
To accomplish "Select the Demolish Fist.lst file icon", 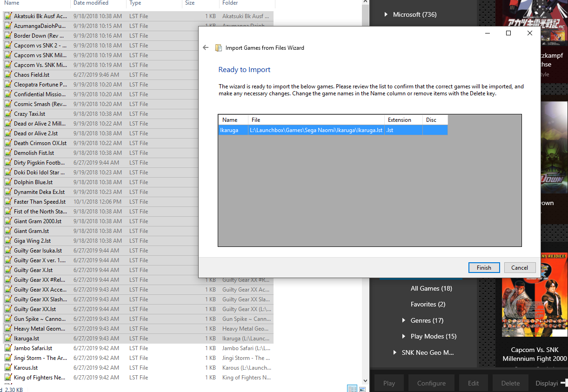I will coord(8,153).
